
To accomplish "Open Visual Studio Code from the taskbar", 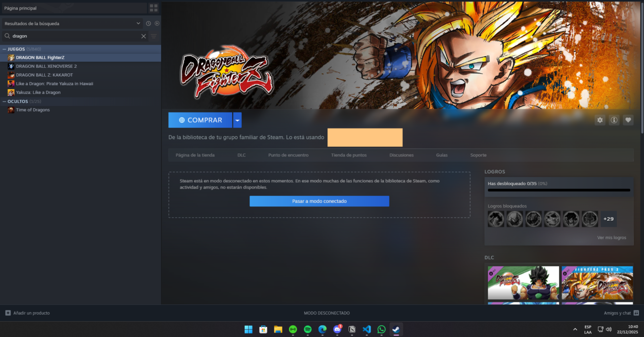I will coord(367,329).
